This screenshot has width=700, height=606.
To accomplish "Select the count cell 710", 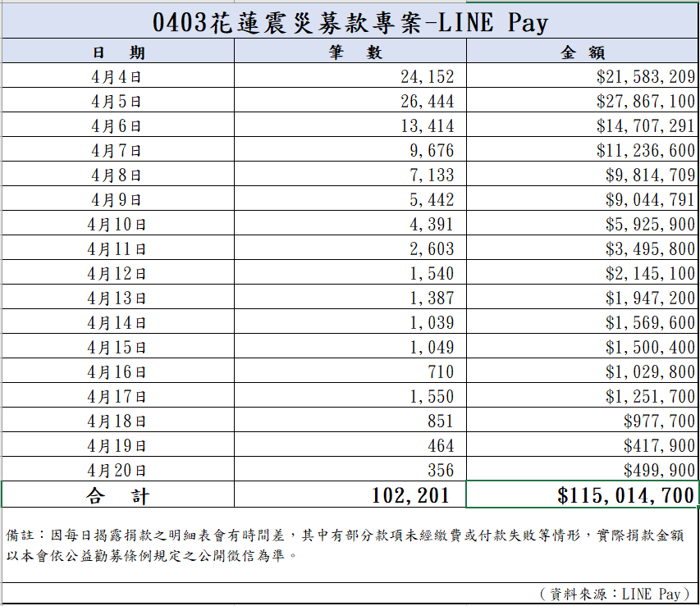I will tap(350, 370).
